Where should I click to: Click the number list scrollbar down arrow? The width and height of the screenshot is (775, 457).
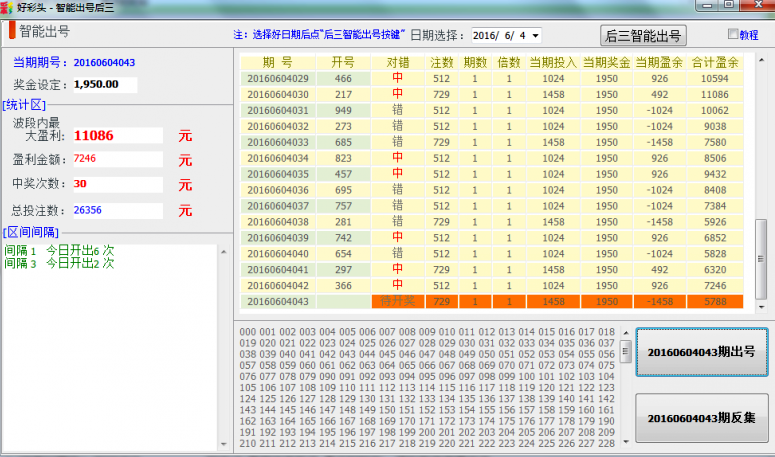pos(626,438)
